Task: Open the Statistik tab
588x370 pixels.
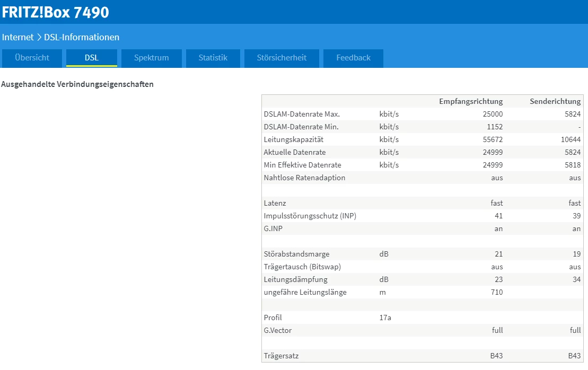Action: point(213,58)
